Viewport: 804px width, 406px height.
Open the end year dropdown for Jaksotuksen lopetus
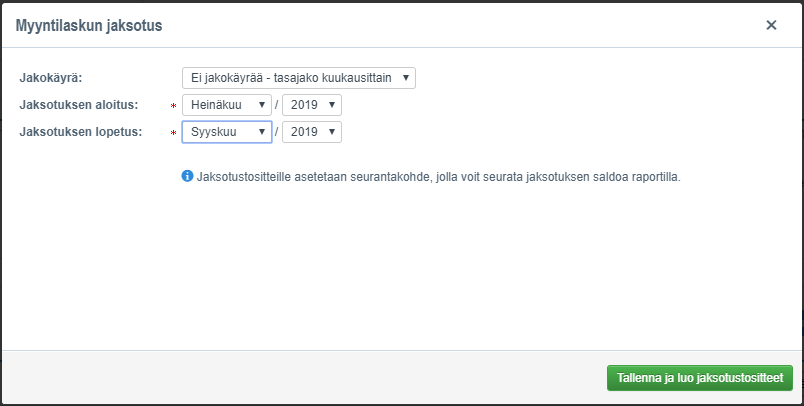click(312, 132)
